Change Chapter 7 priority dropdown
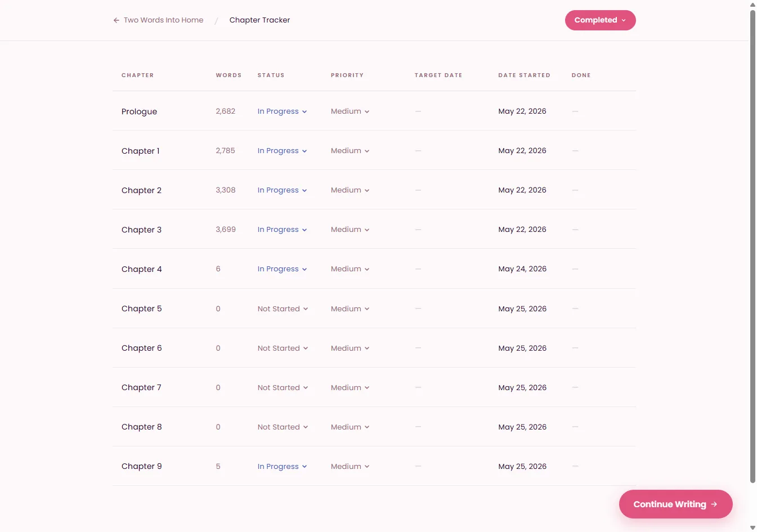The height and width of the screenshot is (532, 757). click(350, 388)
